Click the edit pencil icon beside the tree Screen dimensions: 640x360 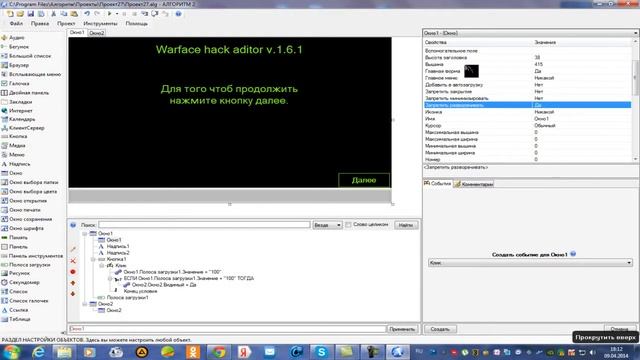pyautogui.click(x=73, y=249)
